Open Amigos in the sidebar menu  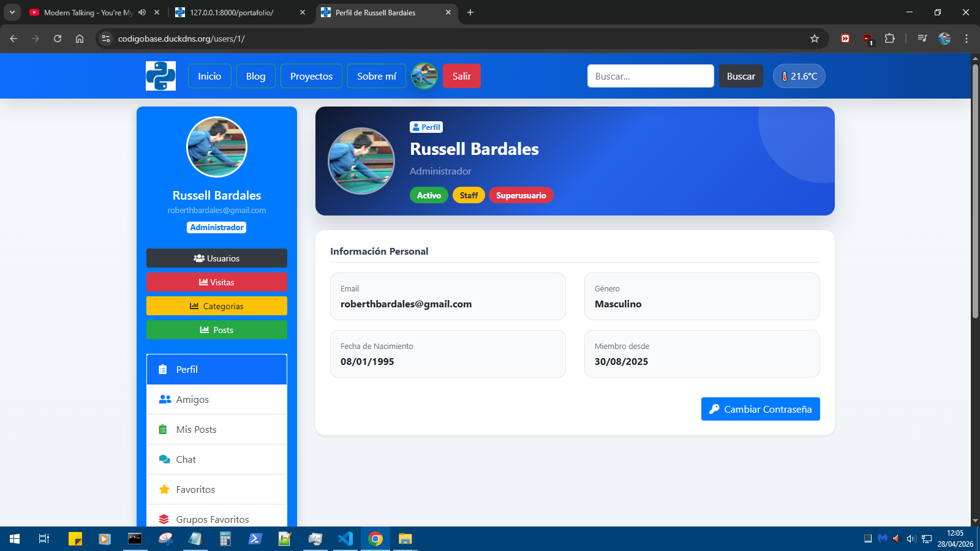click(x=217, y=399)
